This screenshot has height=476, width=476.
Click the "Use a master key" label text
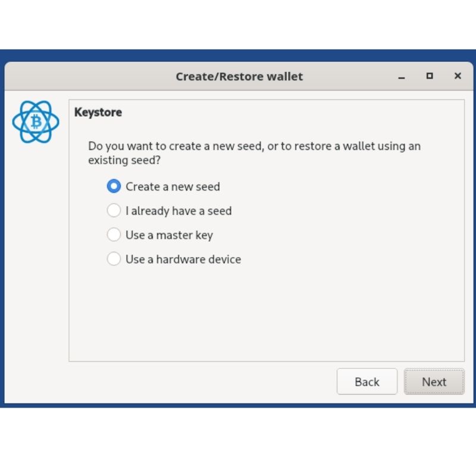[169, 235]
